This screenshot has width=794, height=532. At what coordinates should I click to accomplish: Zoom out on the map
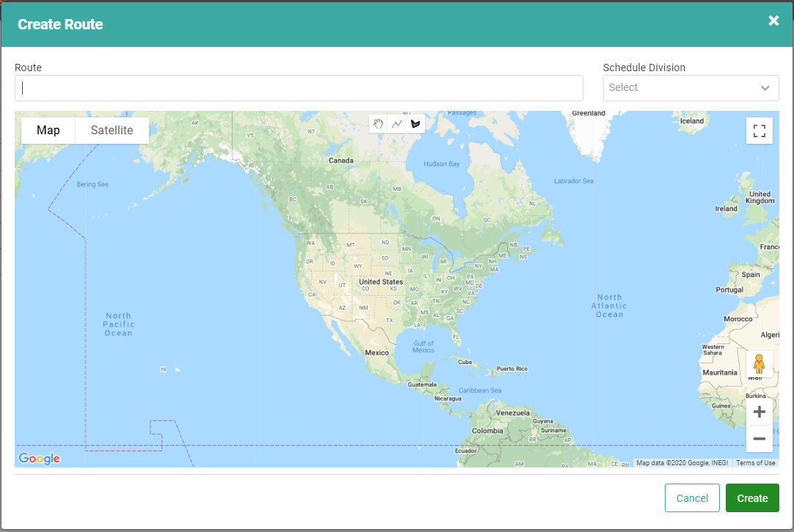point(759,438)
